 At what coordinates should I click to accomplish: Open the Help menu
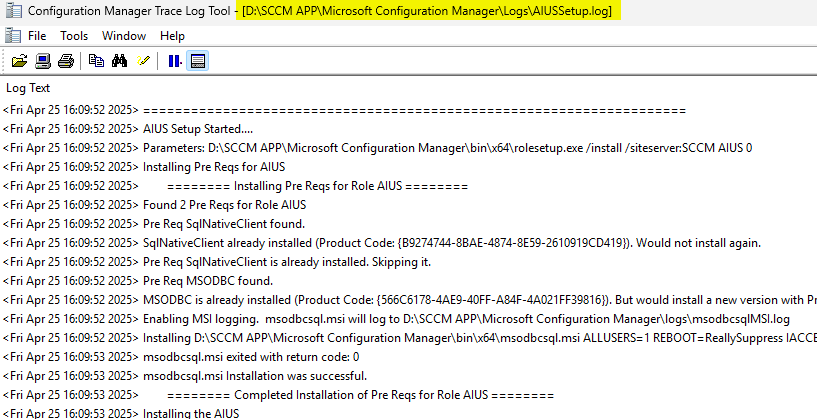coord(172,35)
